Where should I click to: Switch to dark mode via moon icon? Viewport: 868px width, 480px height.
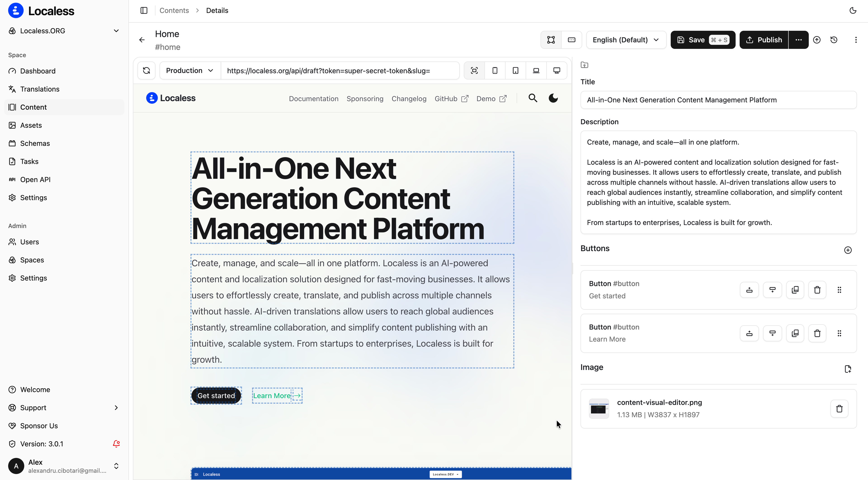[853, 10]
